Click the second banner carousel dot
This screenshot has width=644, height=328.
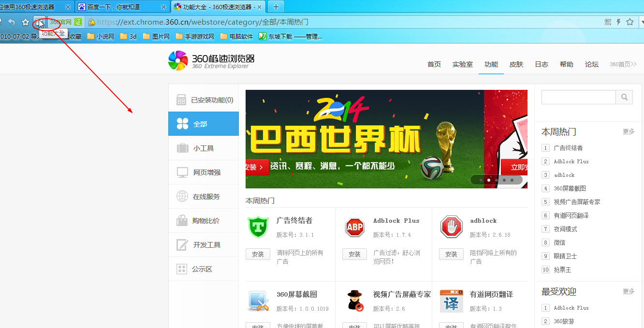(489, 180)
